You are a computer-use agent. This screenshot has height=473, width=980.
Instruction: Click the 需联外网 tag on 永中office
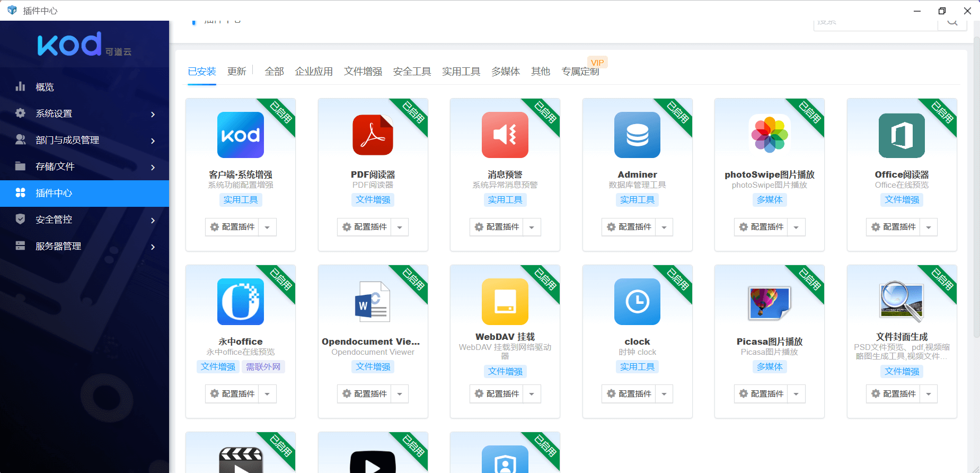263,366
